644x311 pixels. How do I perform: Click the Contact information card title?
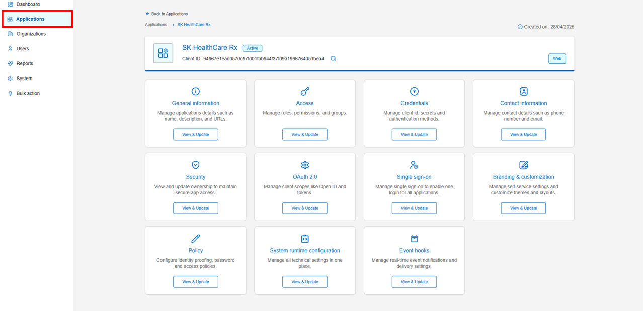[x=524, y=103]
